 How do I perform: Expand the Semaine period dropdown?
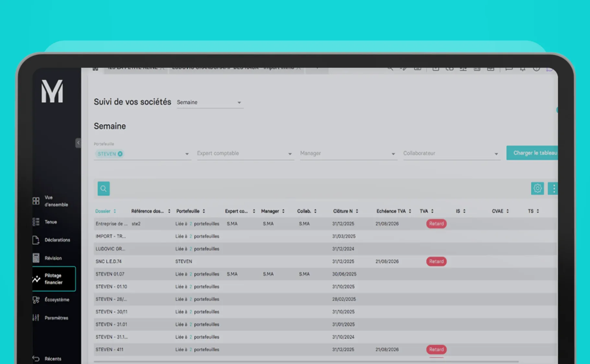210,102
